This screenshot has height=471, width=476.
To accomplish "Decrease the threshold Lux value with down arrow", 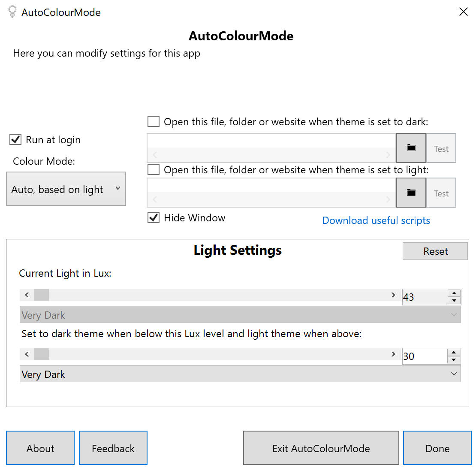I will click(454, 360).
